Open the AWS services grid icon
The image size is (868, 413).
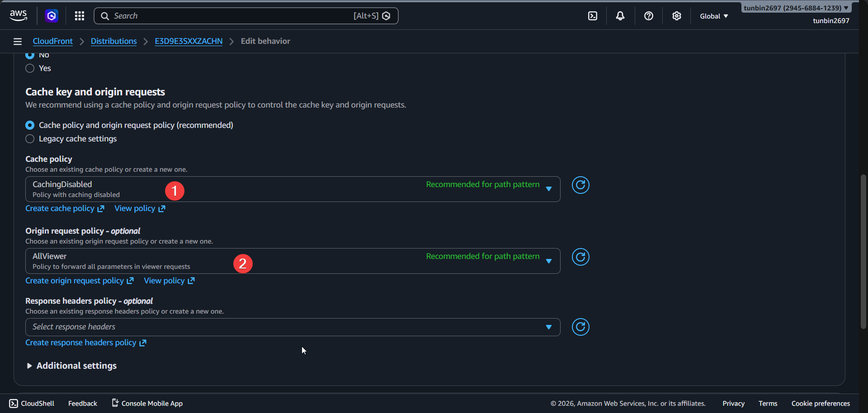pyautogui.click(x=79, y=15)
